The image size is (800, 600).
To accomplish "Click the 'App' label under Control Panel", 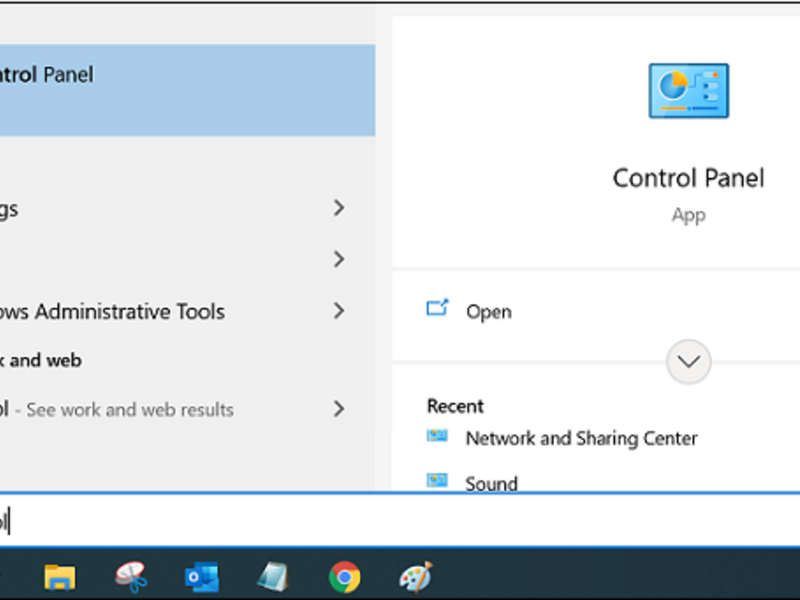I will (688, 215).
